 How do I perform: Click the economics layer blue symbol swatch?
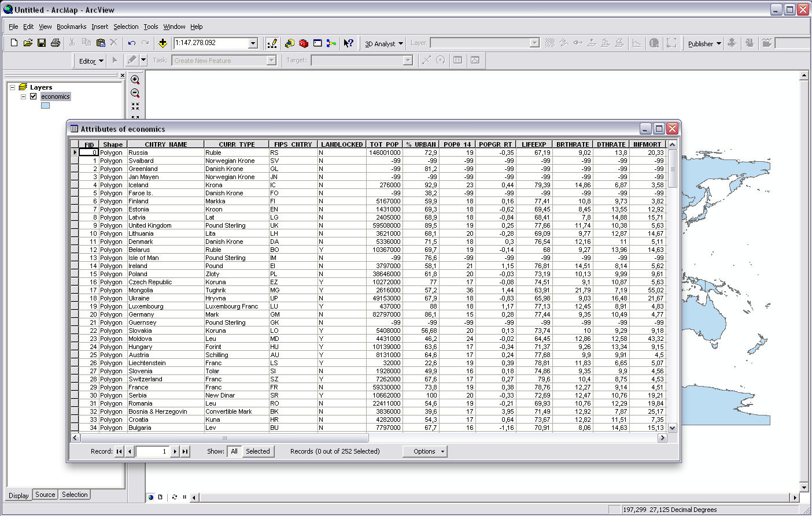(45, 106)
